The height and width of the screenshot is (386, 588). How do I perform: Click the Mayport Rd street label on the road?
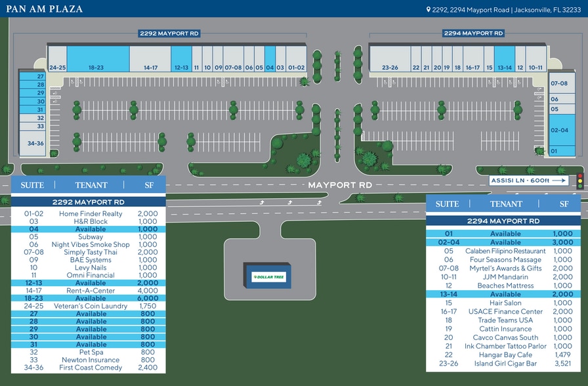click(340, 185)
